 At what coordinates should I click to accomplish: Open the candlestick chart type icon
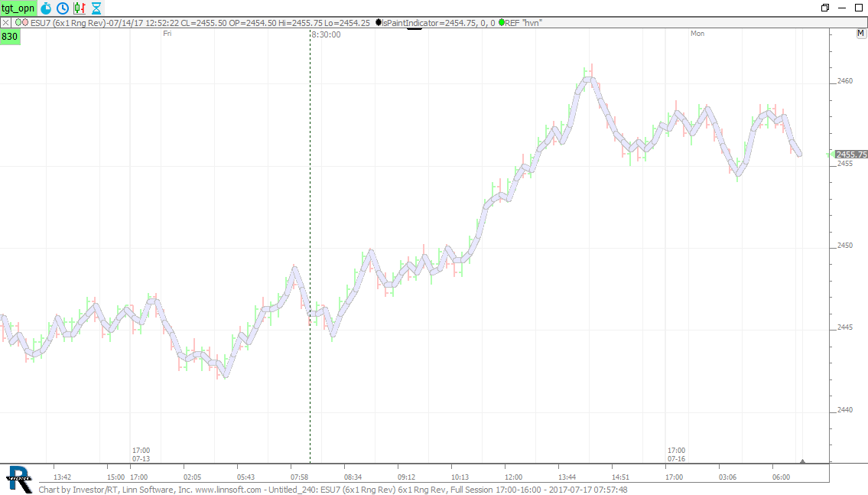(80, 8)
